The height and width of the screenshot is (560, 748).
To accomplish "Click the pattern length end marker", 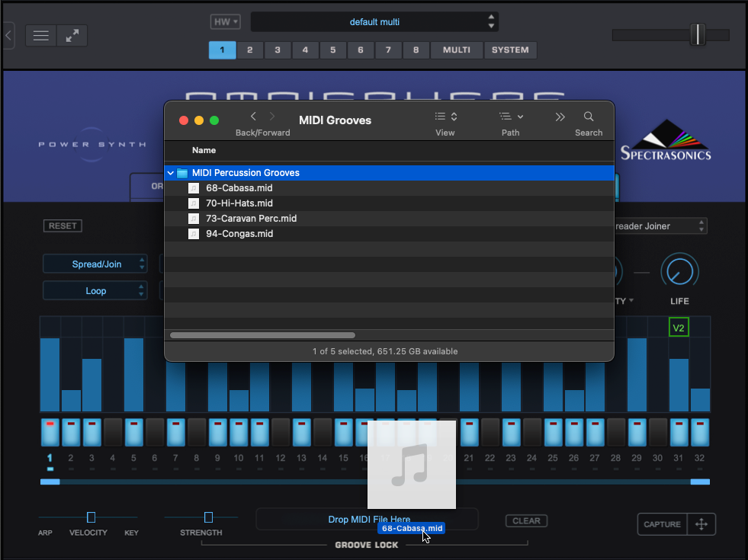I will click(700, 482).
